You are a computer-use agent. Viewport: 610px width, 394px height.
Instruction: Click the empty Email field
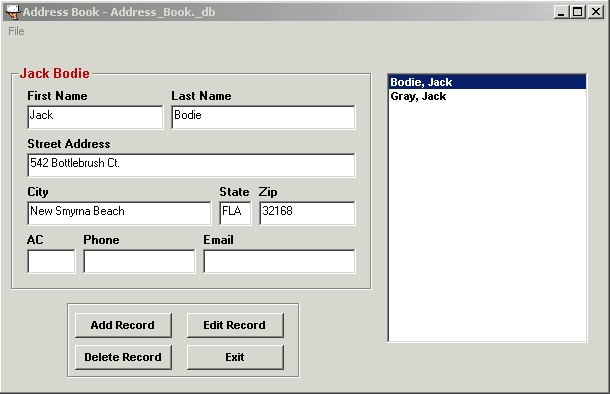[x=279, y=261]
